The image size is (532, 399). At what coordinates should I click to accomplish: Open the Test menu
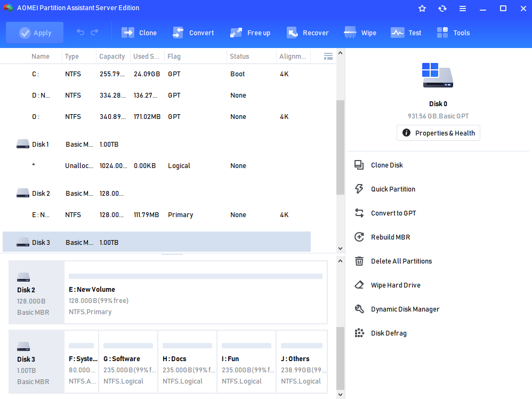point(406,33)
